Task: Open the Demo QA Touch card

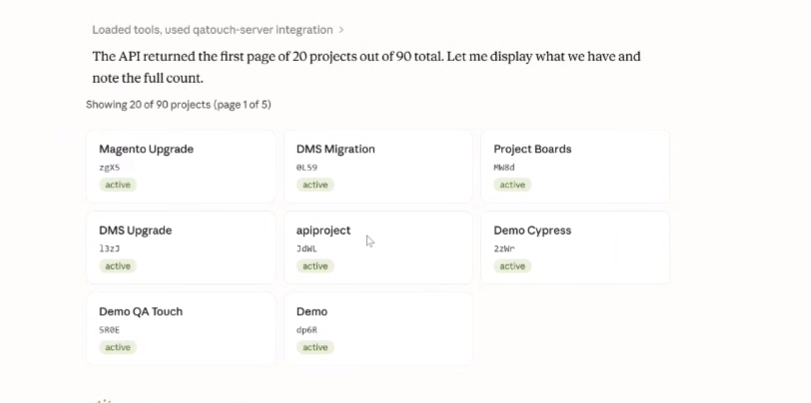Action: coord(181,329)
